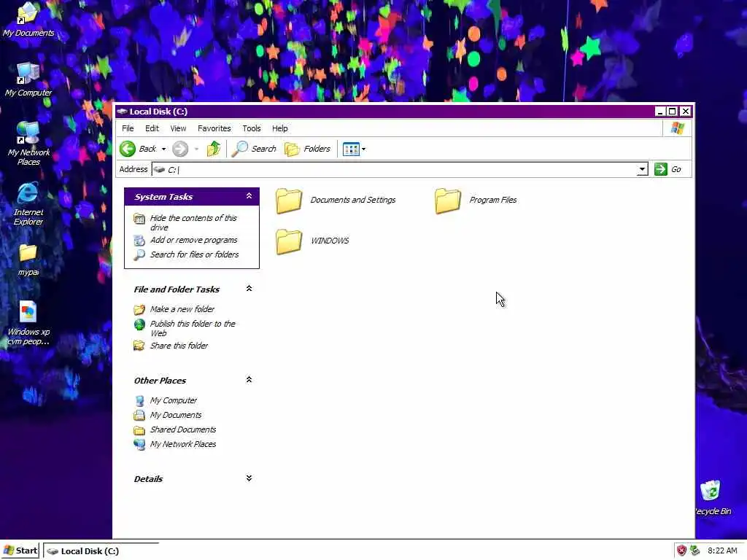Collapse the System Tasks panel
This screenshot has width=747, height=560.
249,196
